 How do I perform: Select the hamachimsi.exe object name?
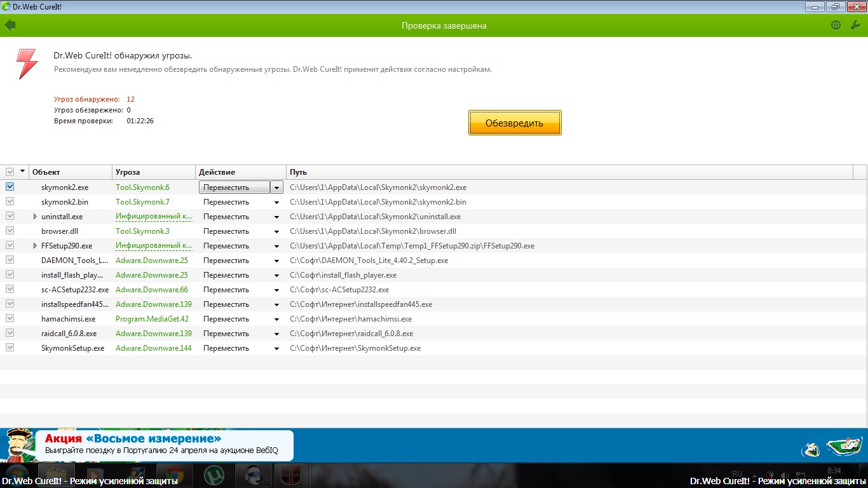coord(68,319)
